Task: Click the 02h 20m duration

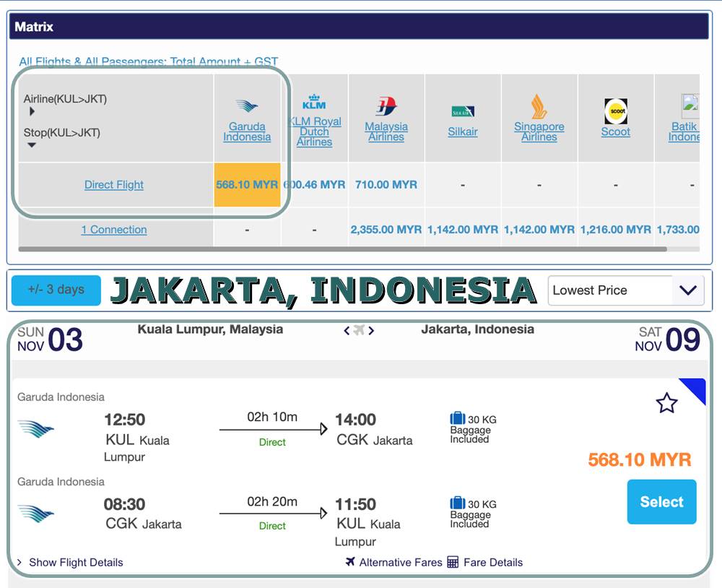Action: [272, 501]
